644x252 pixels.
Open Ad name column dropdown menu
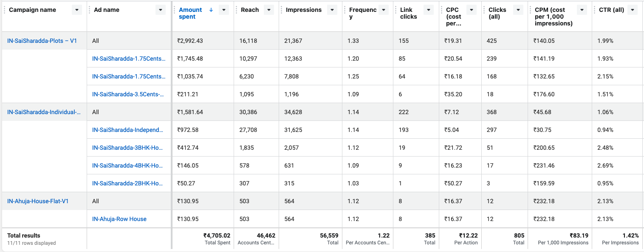coord(160,10)
